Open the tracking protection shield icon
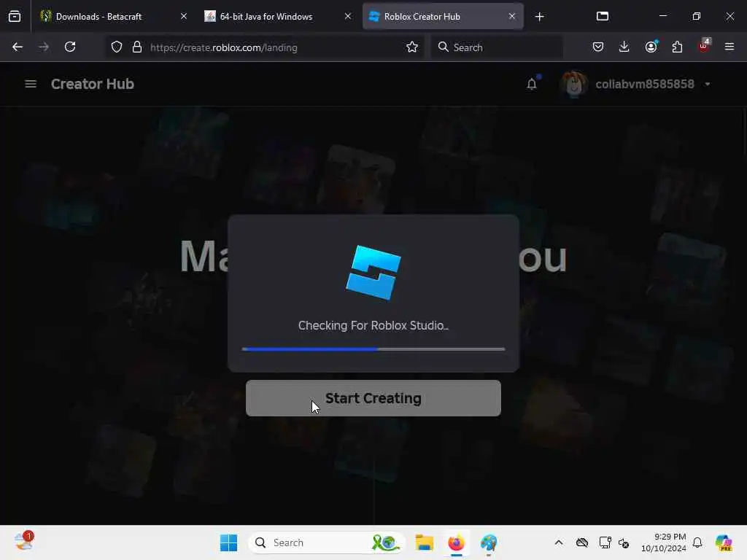Viewport: 747px width, 560px height. click(x=117, y=47)
